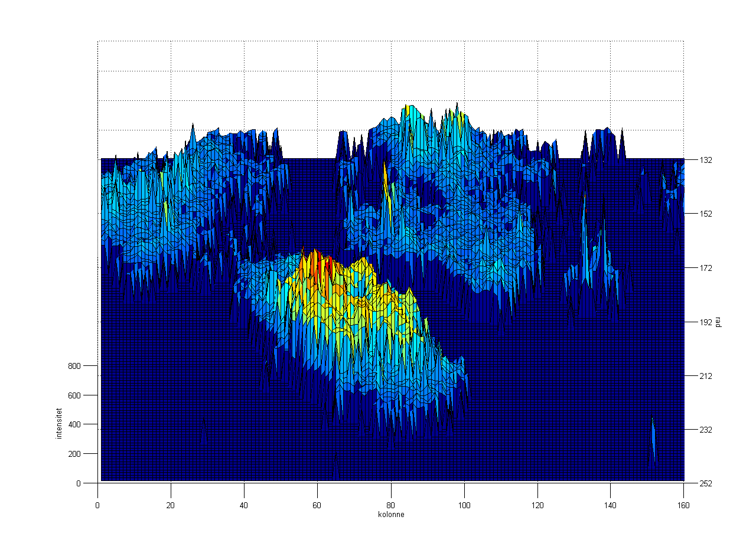Click x-axis tick label '80'
This screenshot has width=756, height=543.
coord(390,505)
